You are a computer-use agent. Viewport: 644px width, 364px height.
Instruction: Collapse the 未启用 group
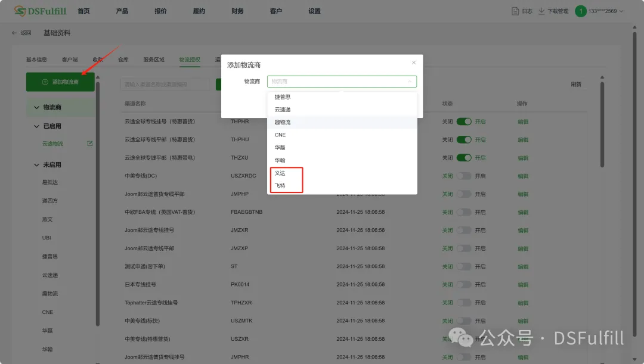pyautogui.click(x=36, y=165)
